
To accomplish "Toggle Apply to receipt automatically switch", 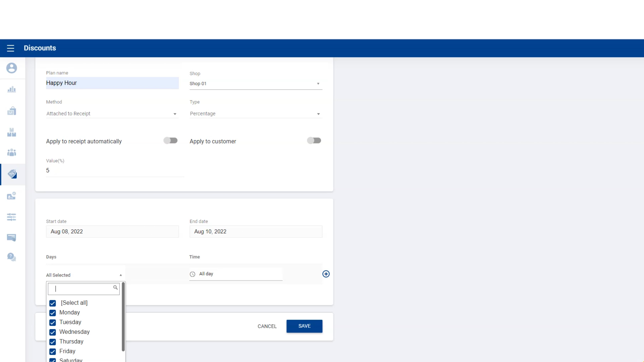I will (170, 141).
